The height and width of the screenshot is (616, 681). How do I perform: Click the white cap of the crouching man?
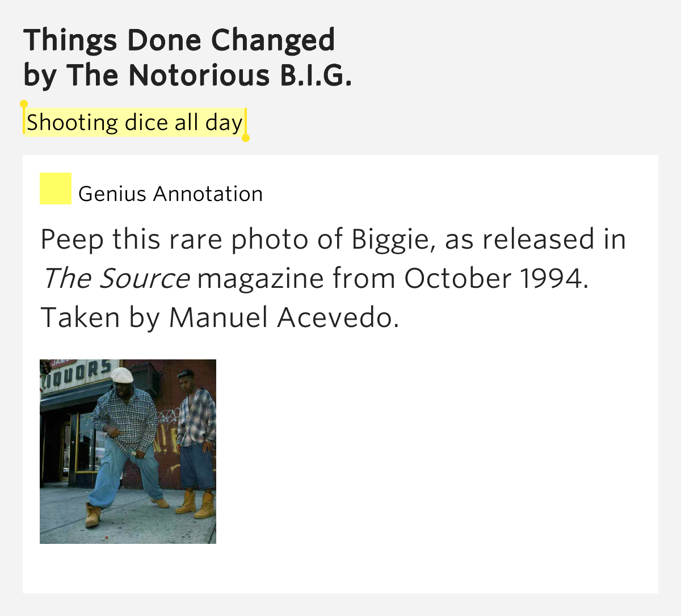pyautogui.click(x=121, y=375)
